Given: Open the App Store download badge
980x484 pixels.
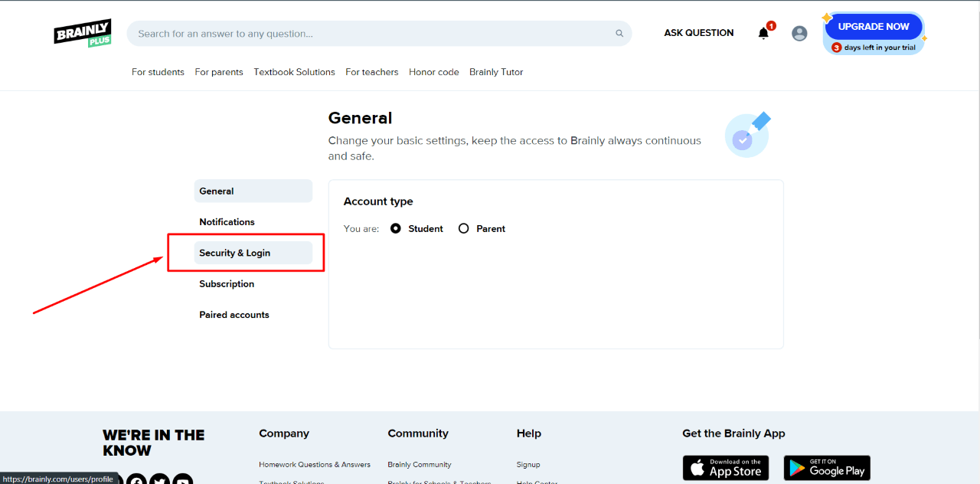Looking at the screenshot, I should point(726,468).
